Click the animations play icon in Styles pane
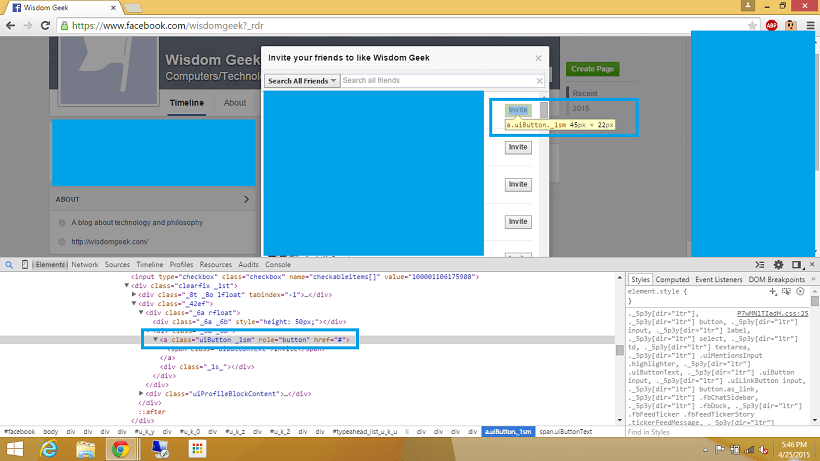820x461 pixels. tap(800, 292)
